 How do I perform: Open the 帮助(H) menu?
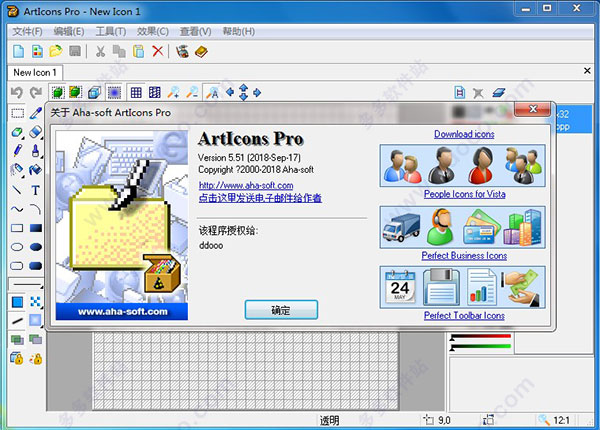pyautogui.click(x=239, y=31)
